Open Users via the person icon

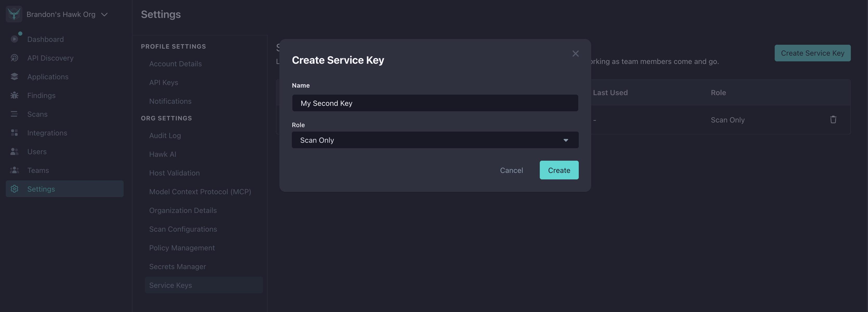click(14, 151)
